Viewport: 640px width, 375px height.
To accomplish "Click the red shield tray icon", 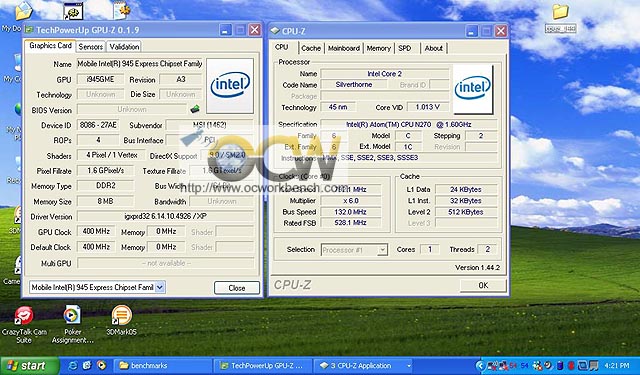I will [x=571, y=366].
